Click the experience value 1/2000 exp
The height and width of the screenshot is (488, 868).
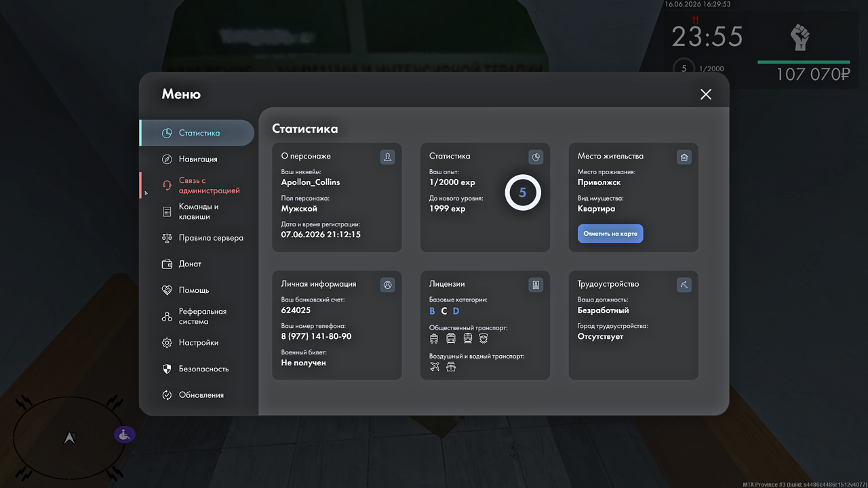[452, 183]
